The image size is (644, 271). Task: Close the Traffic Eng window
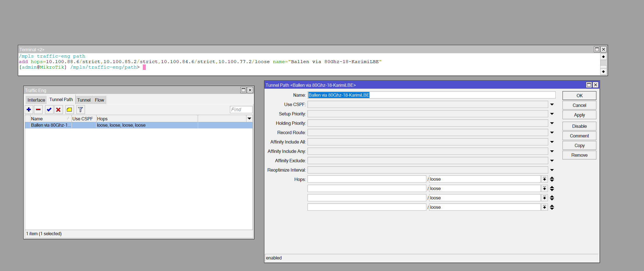click(x=250, y=90)
